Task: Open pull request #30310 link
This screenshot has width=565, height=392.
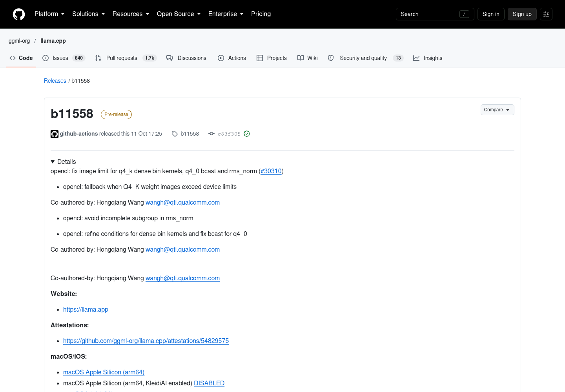Action: (271, 171)
